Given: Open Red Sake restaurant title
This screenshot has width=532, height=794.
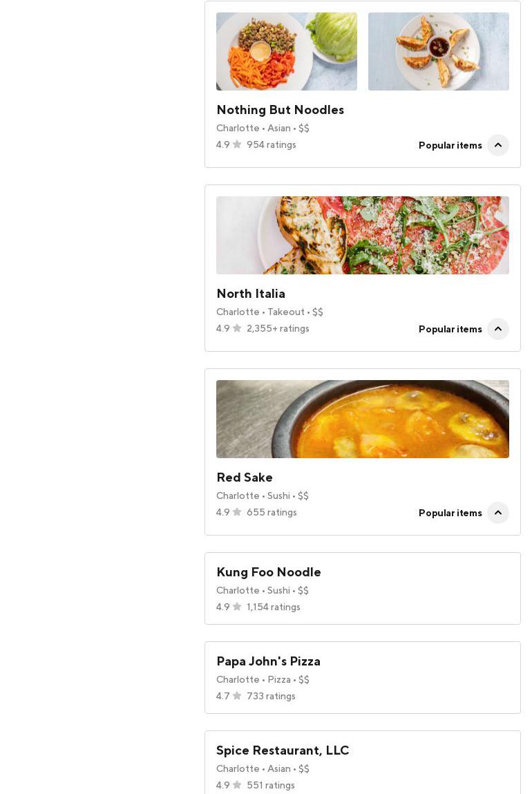Looking at the screenshot, I should [244, 478].
